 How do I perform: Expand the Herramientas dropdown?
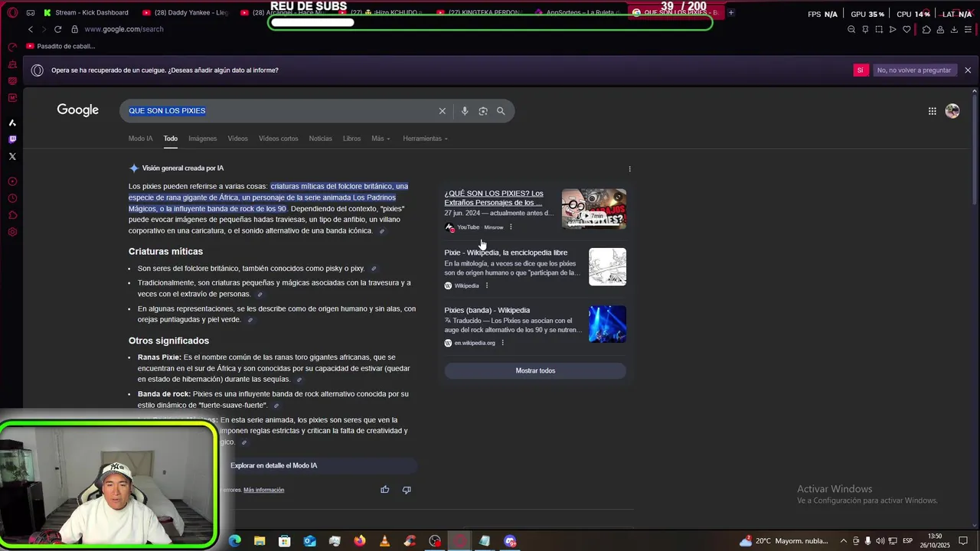click(x=425, y=139)
